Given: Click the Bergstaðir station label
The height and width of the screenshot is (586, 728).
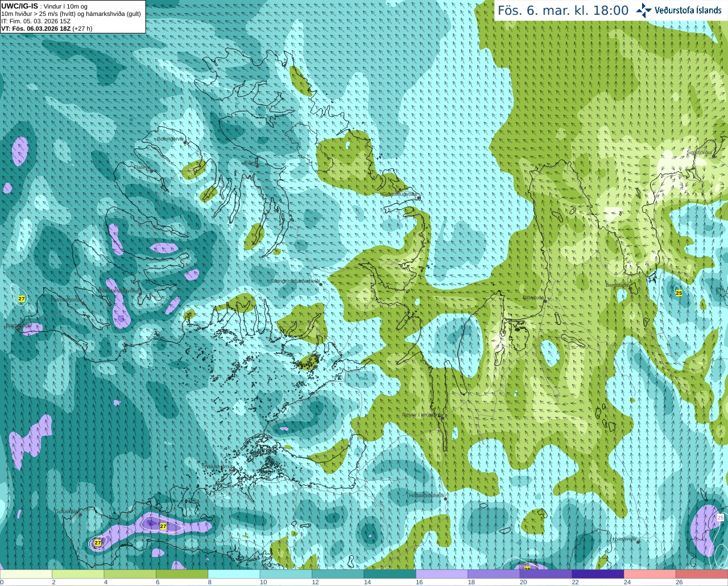Looking at the screenshot, I should [617, 285].
